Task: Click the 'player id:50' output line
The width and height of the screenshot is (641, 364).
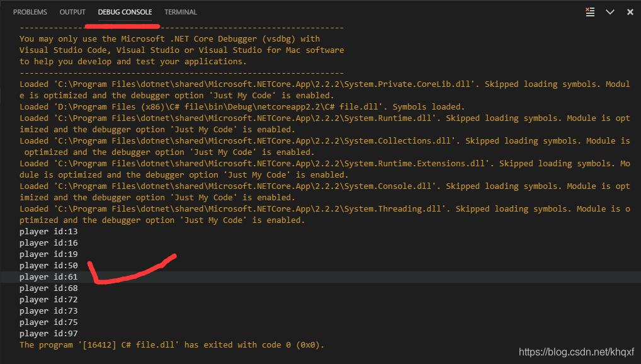Action: [48, 266]
